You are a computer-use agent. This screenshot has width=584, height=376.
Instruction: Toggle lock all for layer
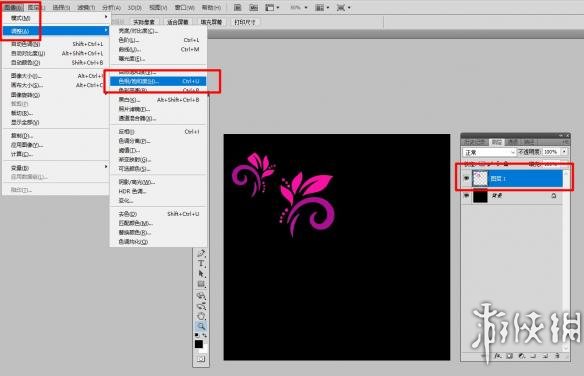click(506, 163)
